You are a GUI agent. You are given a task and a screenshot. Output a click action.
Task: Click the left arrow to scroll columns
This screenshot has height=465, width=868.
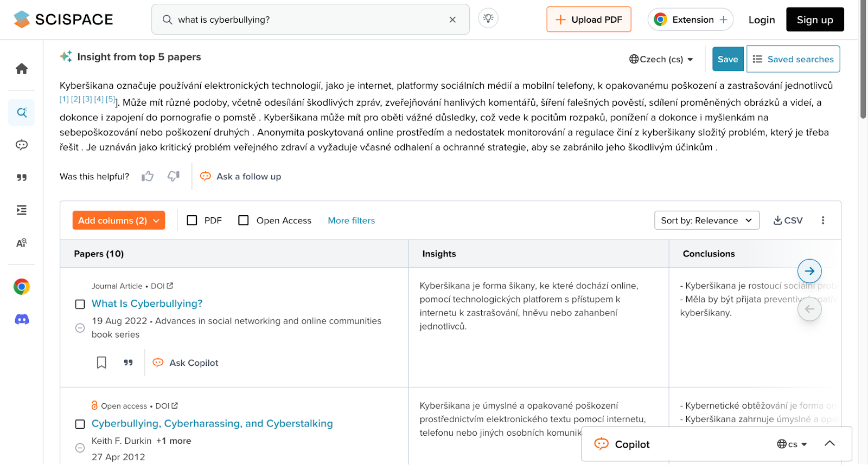click(809, 309)
